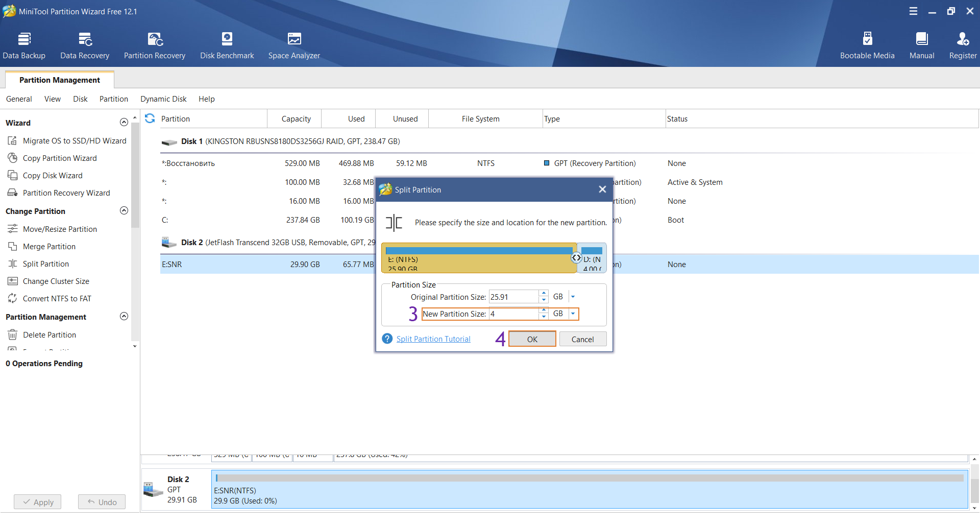Collapse the Wizard section
Screen dimensions: 980x526
124,122
